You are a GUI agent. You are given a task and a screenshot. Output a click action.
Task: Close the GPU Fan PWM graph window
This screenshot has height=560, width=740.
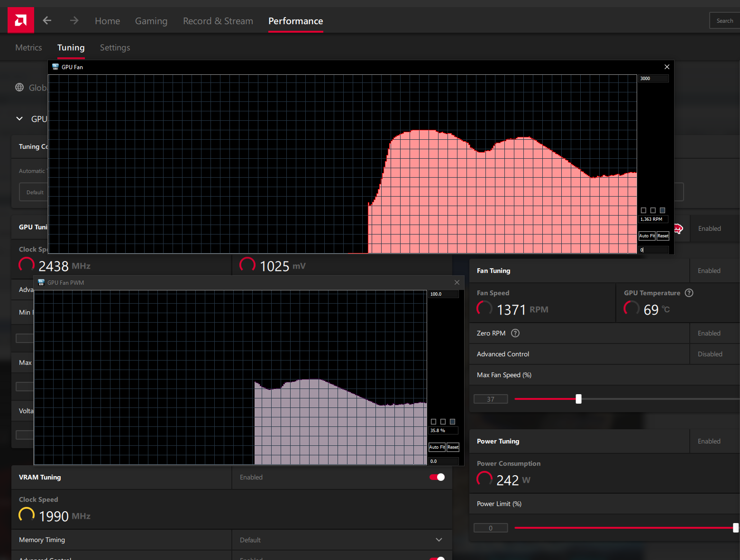[x=457, y=282]
